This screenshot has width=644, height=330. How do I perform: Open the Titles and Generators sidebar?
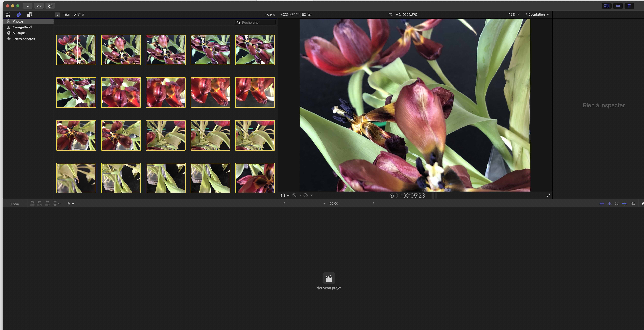30,15
